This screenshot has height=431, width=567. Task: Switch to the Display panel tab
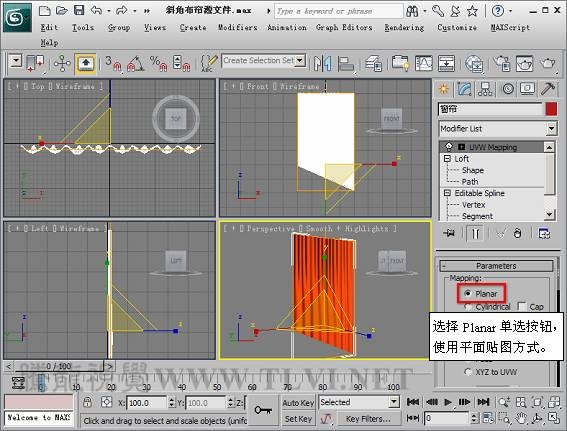(x=528, y=89)
